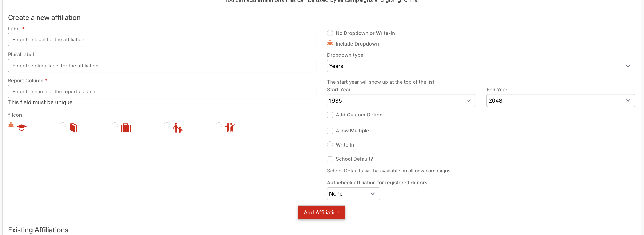Select the graduation cap icon
The height and width of the screenshot is (235, 644).
click(22, 128)
